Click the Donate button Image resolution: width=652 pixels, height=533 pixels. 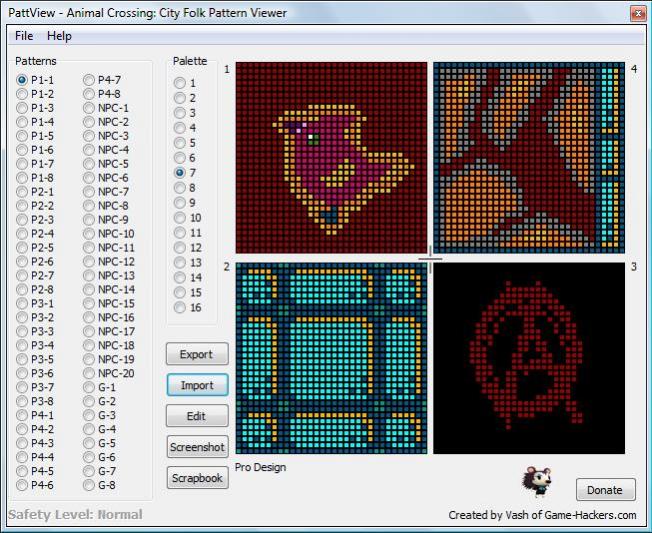click(x=605, y=490)
